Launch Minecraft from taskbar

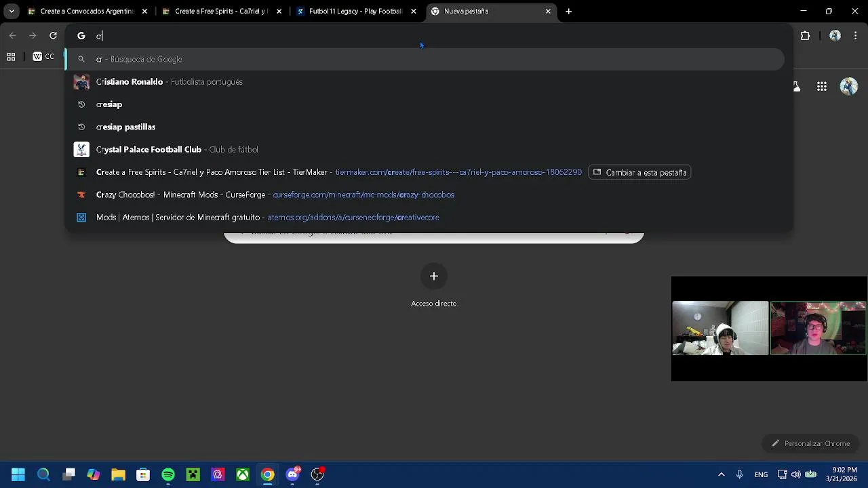click(193, 474)
